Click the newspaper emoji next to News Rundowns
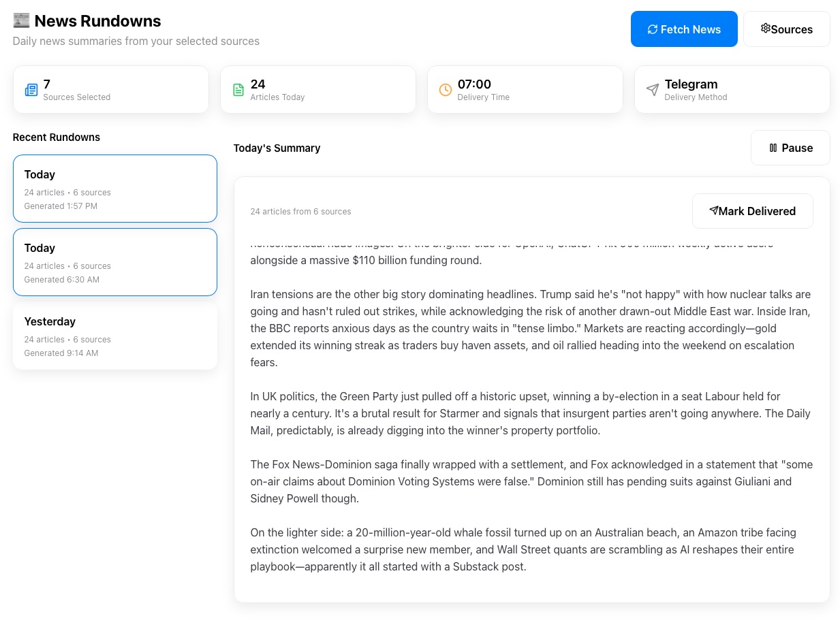840x629 pixels. (x=21, y=20)
